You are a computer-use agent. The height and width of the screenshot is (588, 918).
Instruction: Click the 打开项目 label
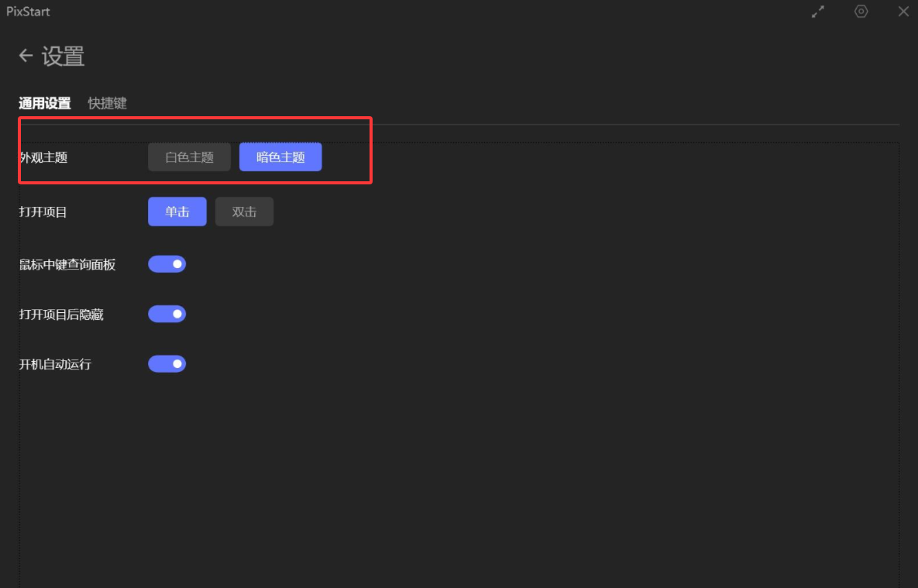[43, 211]
